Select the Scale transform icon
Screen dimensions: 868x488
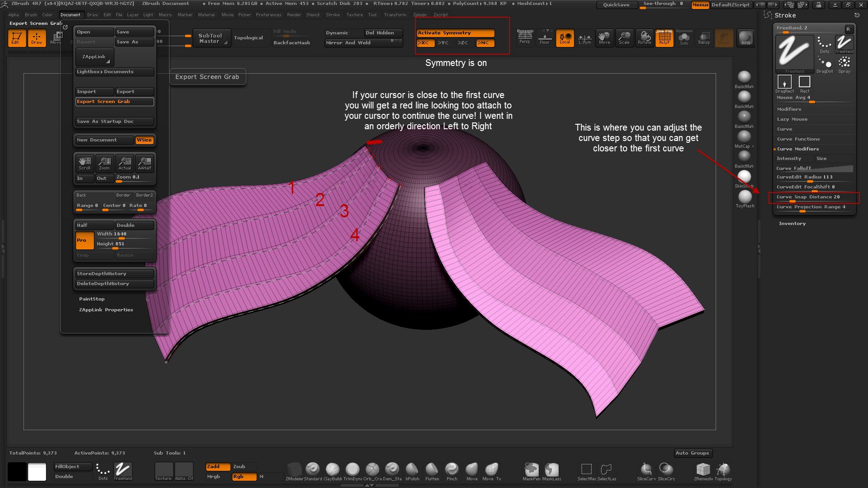pos(624,38)
